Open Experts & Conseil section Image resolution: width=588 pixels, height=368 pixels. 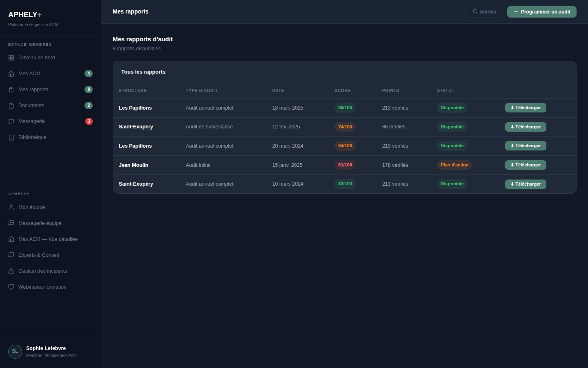click(x=38, y=255)
